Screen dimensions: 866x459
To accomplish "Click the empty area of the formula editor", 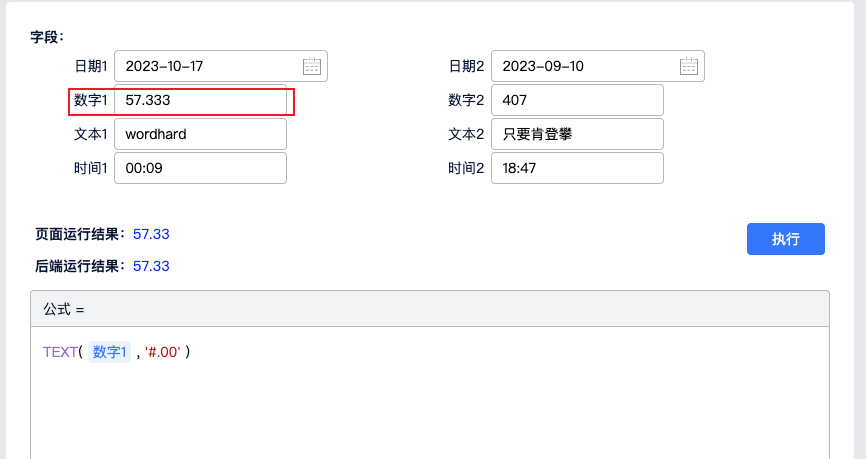I will (430, 410).
